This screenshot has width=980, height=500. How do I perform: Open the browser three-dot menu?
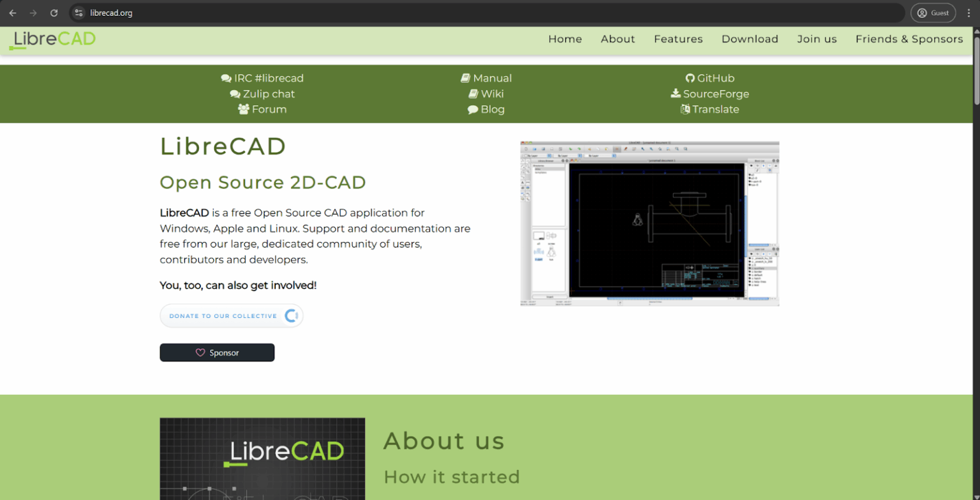point(970,12)
